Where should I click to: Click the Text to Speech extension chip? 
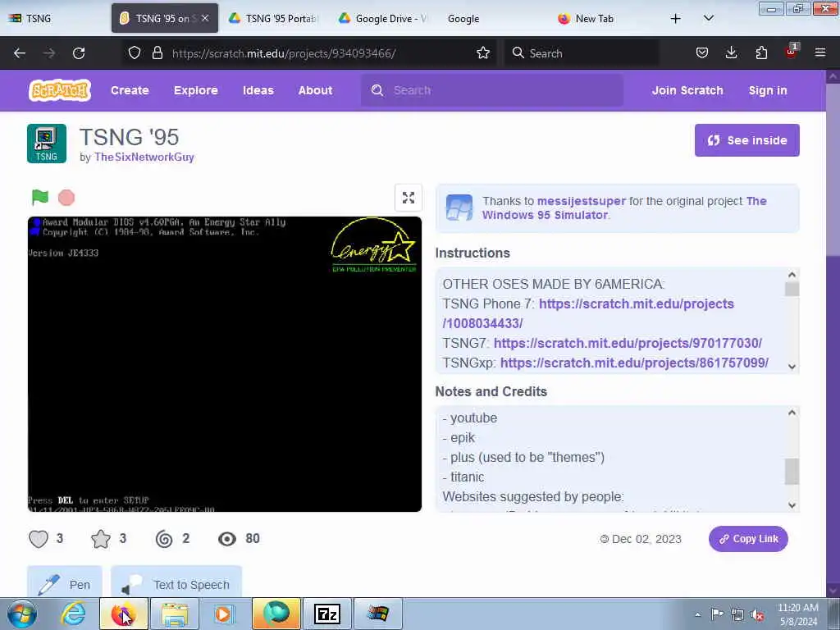coord(176,583)
